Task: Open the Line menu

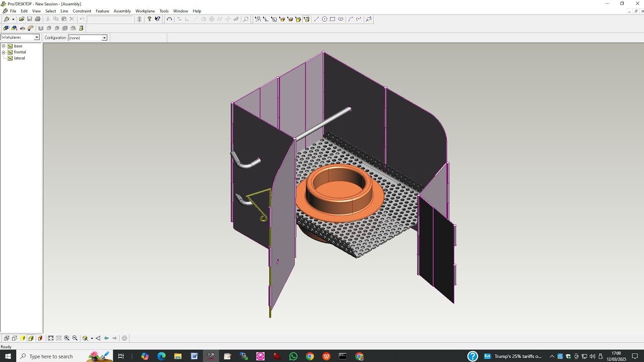Action: tap(64, 11)
